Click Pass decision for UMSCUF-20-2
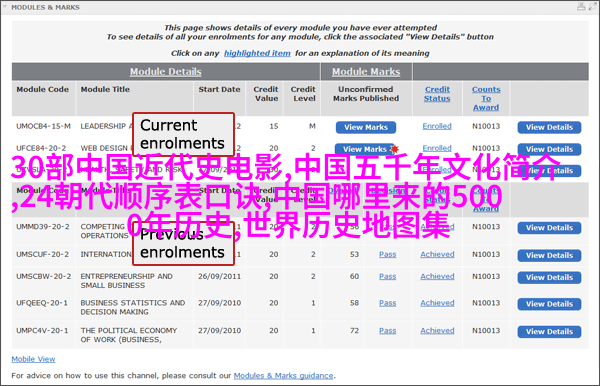The image size is (600, 386). tap(388, 254)
